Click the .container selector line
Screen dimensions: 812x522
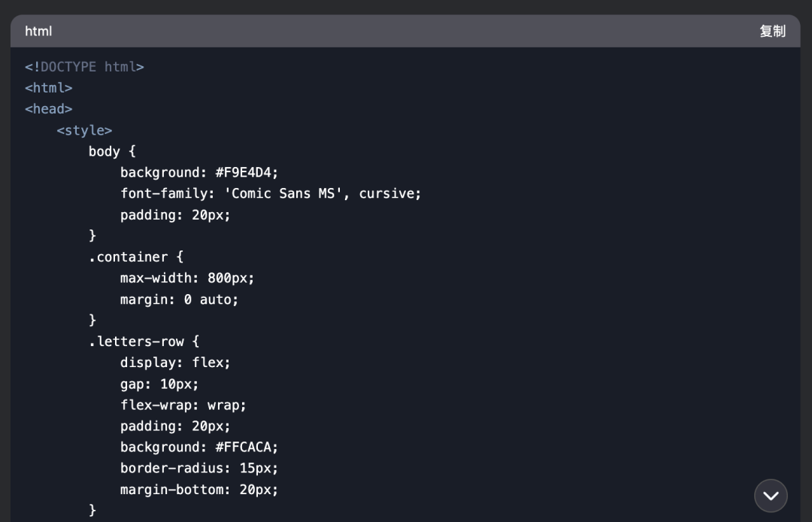136,256
